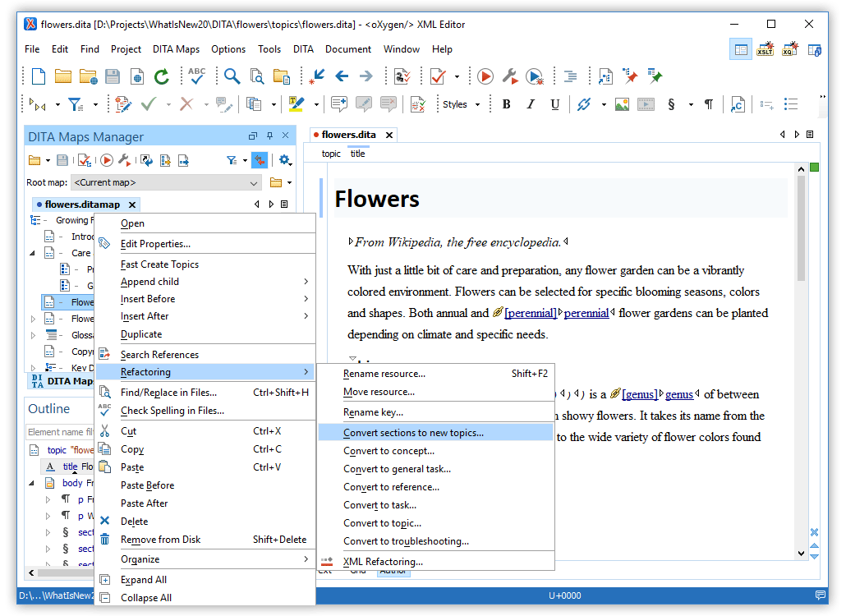Click the topic breadcrumb element
The height and width of the screenshot is (616, 846).
coord(331,154)
